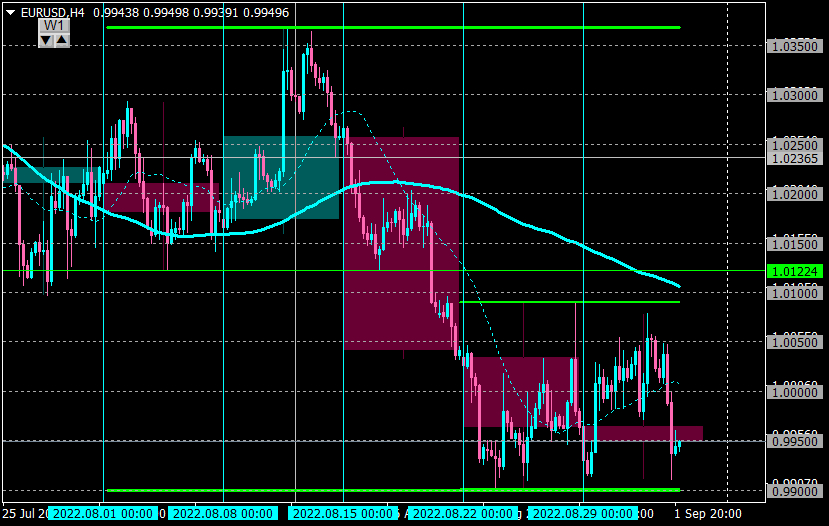This screenshot has height=526, width=829.
Task: Click the 2022.08.15 00:00 date label
Action: [343, 513]
